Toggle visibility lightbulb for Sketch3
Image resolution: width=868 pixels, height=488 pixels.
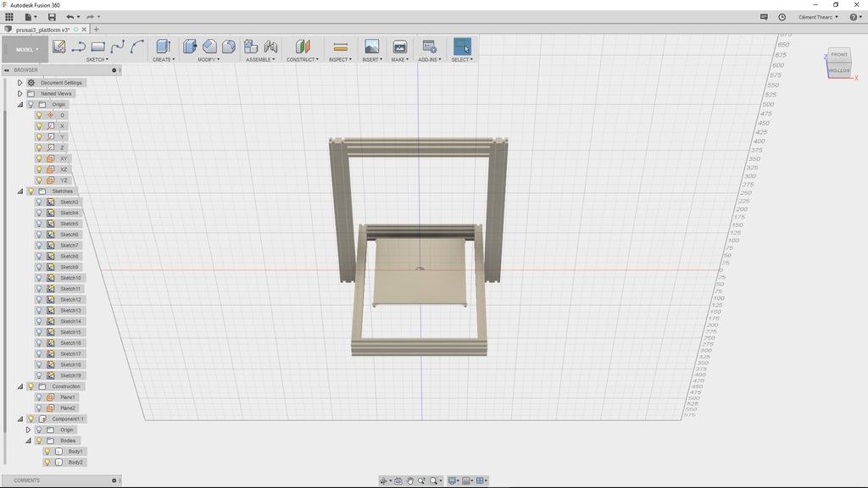pyautogui.click(x=39, y=202)
